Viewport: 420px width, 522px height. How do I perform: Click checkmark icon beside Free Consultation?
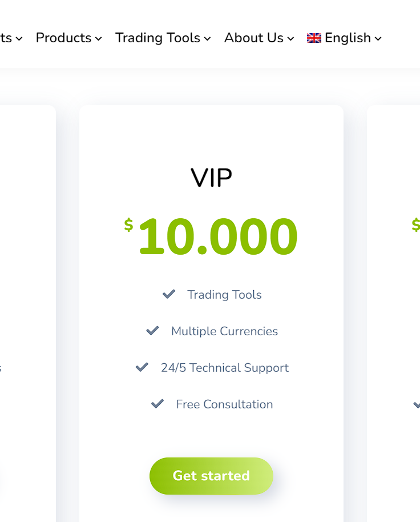[157, 404]
